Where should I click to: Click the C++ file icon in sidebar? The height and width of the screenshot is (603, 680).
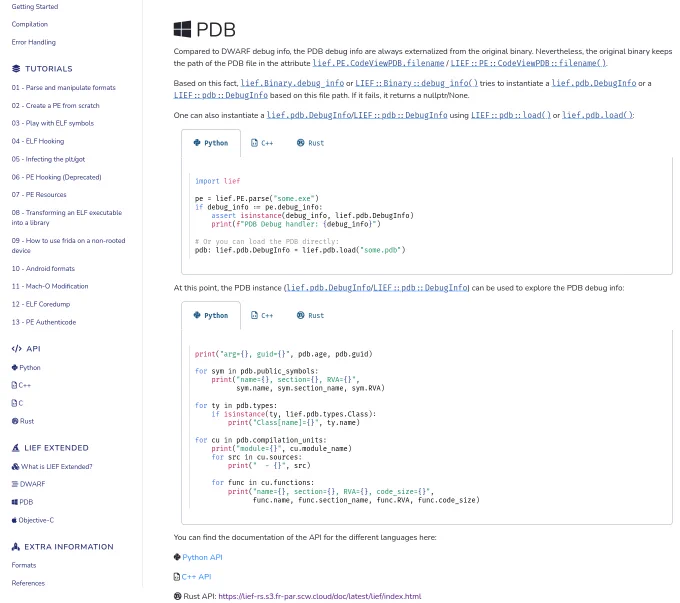pos(14,385)
